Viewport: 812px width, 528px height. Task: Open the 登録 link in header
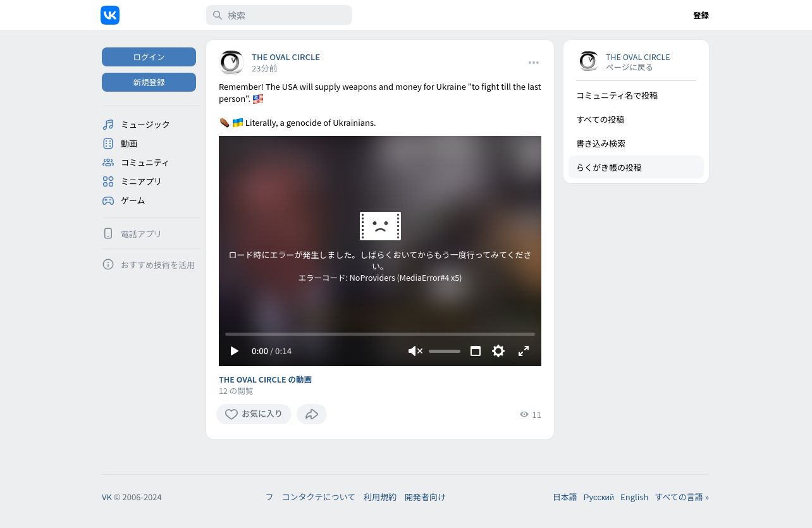701,15
